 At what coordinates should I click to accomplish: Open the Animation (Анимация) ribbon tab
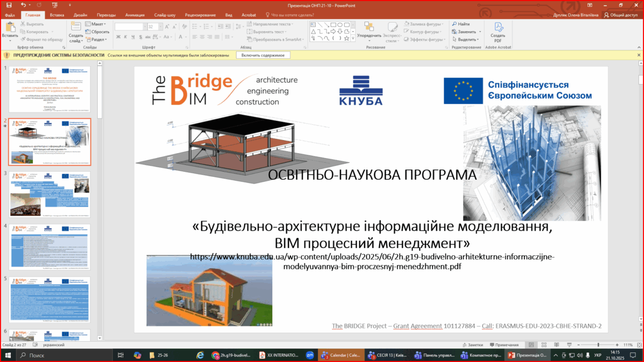click(x=134, y=15)
